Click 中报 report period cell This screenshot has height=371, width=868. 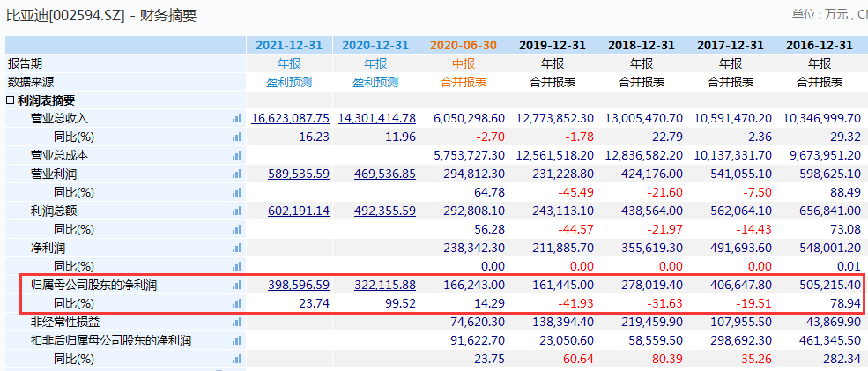(464, 63)
